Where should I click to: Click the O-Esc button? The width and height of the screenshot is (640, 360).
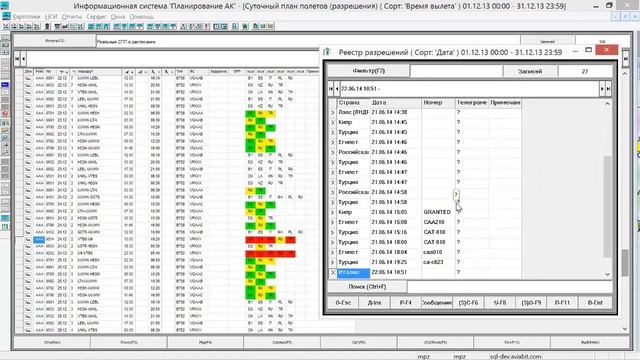pos(343,303)
